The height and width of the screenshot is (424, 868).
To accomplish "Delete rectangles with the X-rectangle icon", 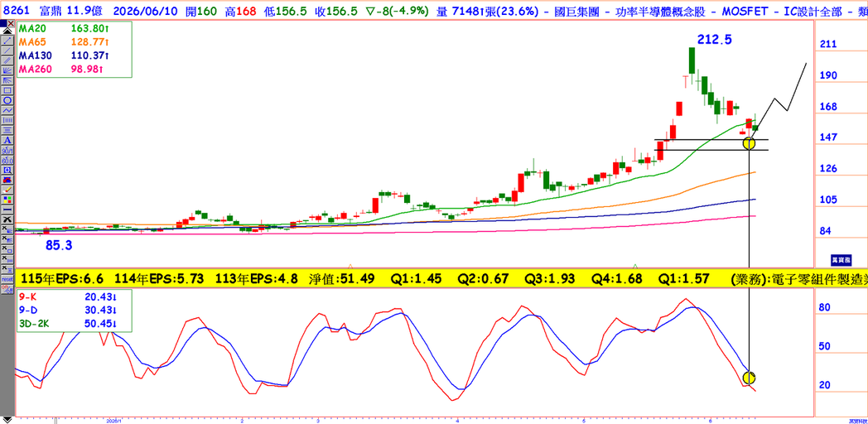I will point(7,249).
